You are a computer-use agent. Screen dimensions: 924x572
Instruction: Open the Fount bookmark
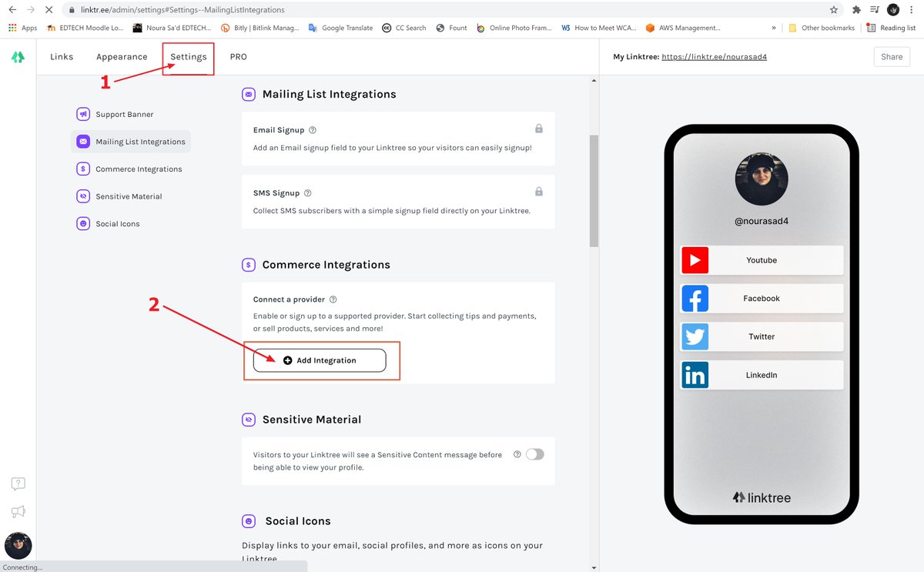tap(451, 28)
